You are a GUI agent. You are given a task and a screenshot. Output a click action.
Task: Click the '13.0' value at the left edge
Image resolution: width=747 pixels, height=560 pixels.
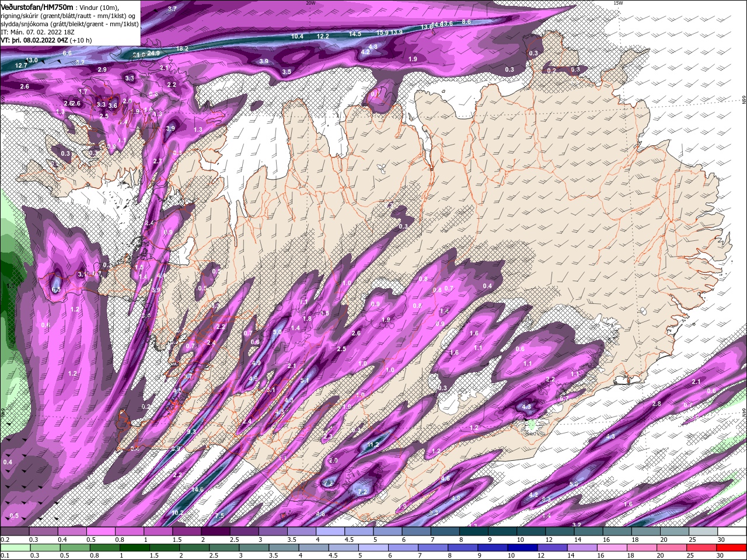(32, 60)
